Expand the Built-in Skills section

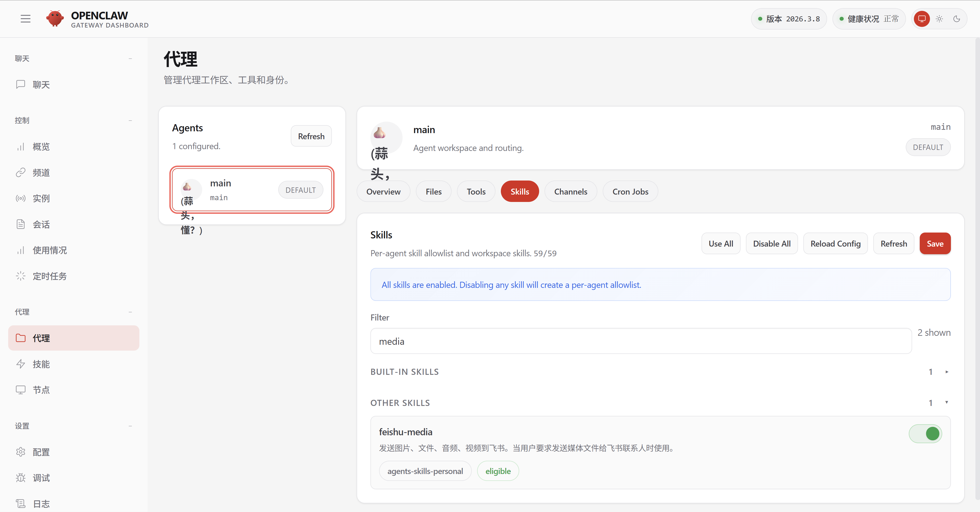[x=947, y=372]
